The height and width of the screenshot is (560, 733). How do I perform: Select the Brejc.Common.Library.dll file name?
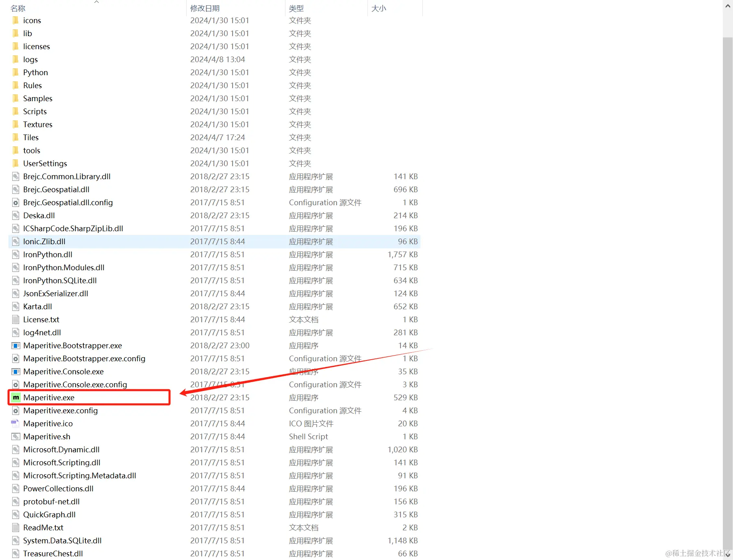(x=67, y=176)
